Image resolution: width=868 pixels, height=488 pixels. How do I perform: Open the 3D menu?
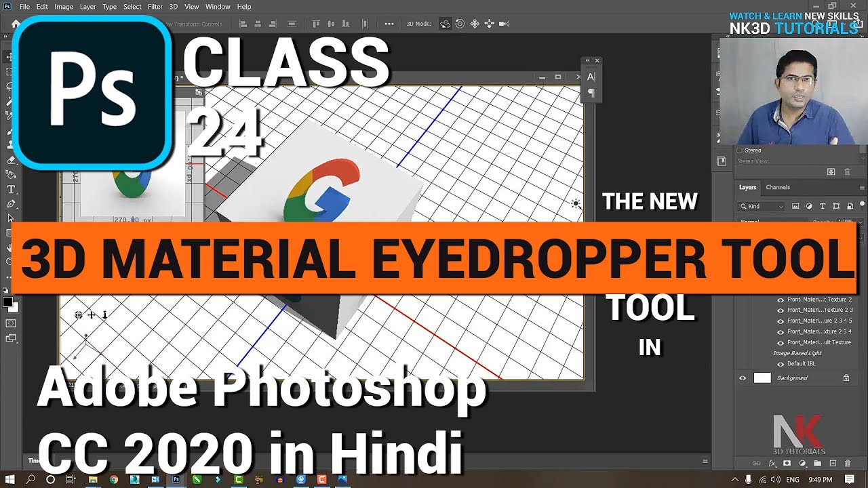[173, 6]
